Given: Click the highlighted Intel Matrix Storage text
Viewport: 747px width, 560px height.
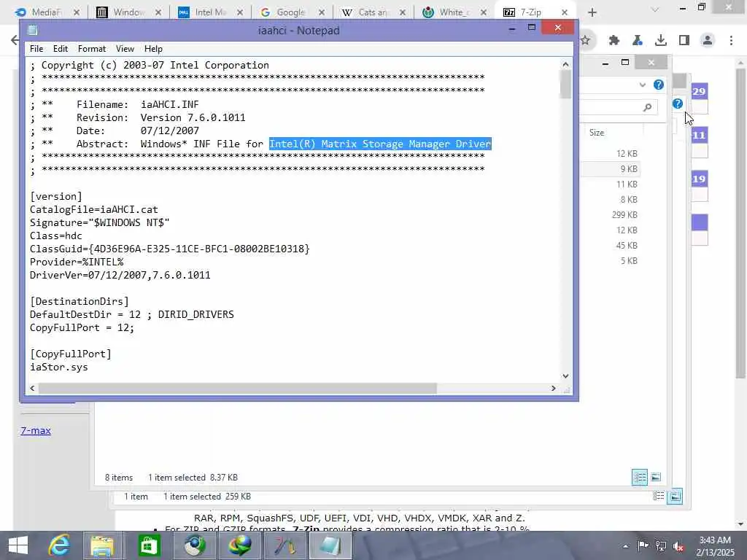Looking at the screenshot, I should click(379, 144).
